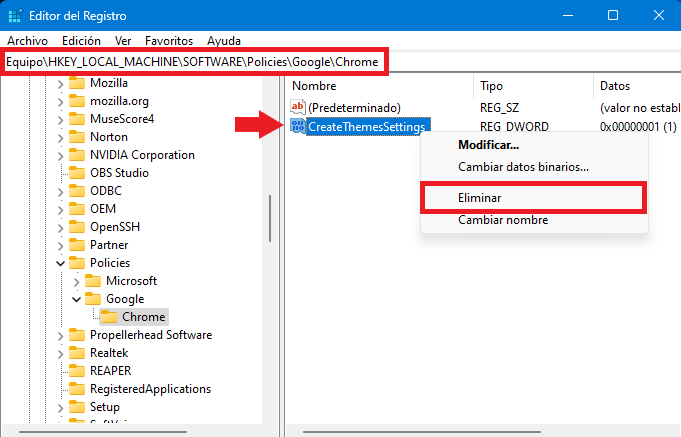Image resolution: width=681 pixels, height=437 pixels.
Task: Click the Google folder icon
Action: pos(93,299)
